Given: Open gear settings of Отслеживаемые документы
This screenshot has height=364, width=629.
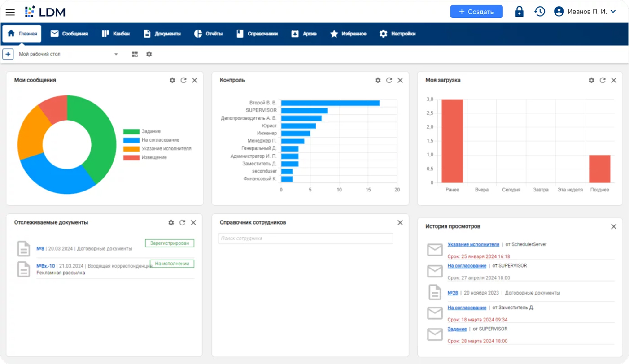Looking at the screenshot, I should 171,222.
